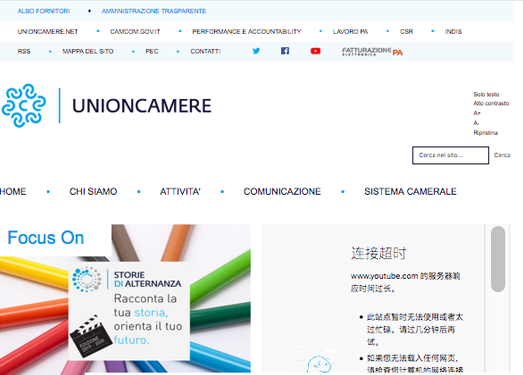Open the CSR link
523x375 pixels.
pos(407,31)
